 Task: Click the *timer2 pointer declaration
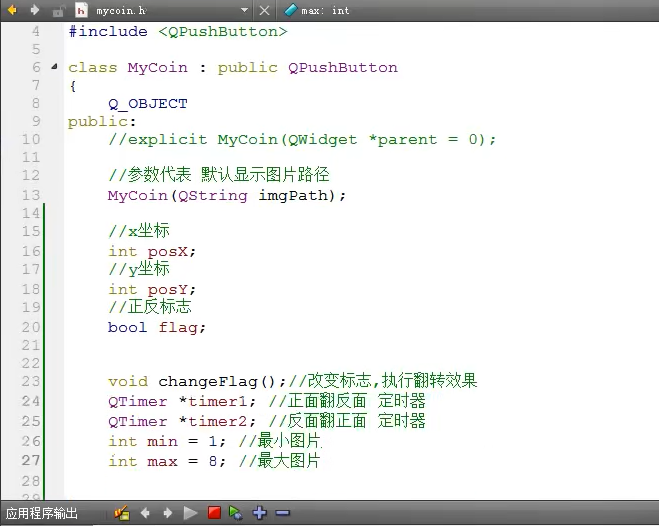(x=213, y=421)
